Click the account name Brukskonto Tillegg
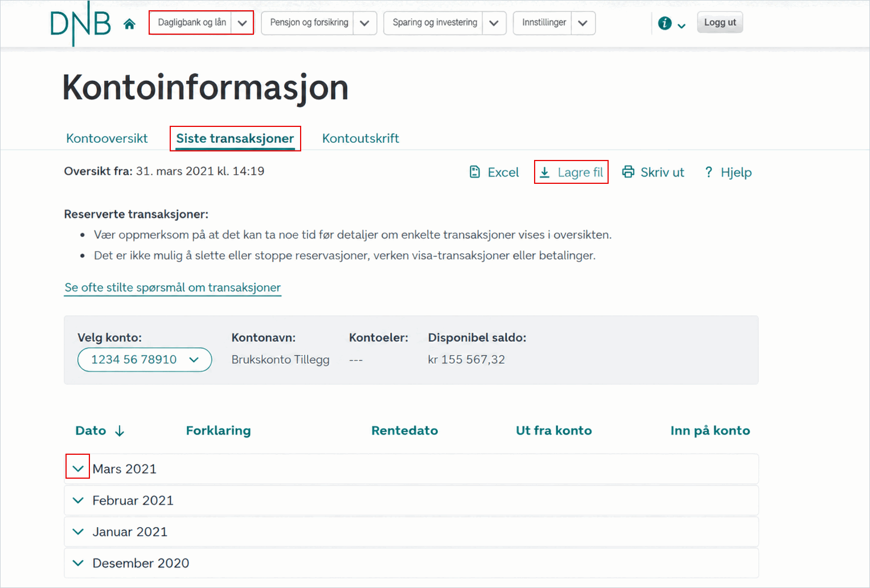 click(x=281, y=360)
